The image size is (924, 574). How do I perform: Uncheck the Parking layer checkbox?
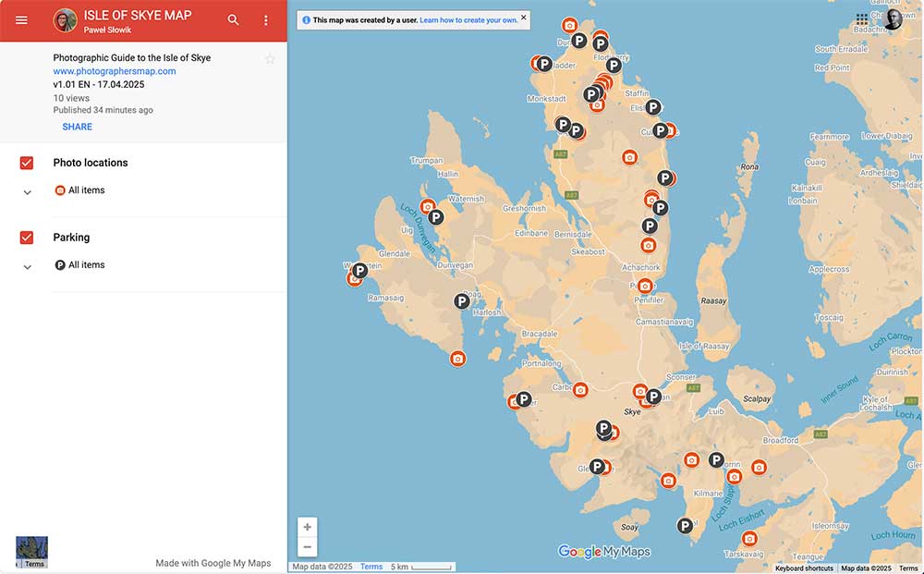27,238
